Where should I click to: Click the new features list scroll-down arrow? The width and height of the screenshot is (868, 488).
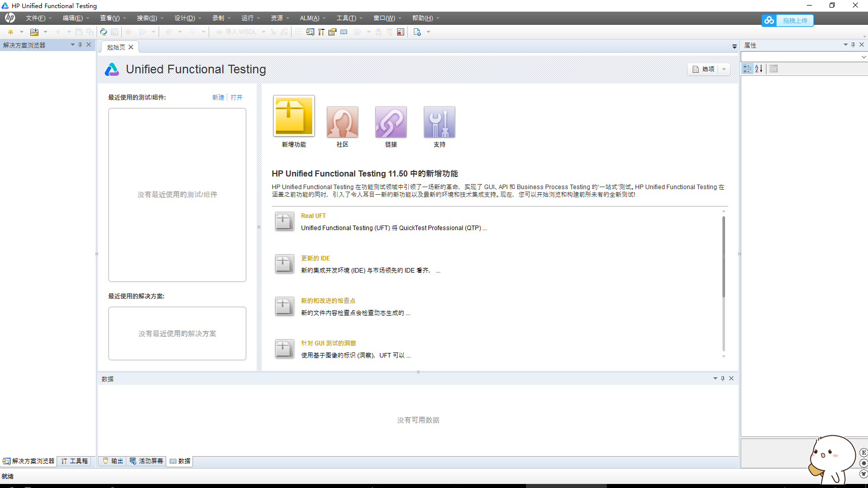(724, 357)
